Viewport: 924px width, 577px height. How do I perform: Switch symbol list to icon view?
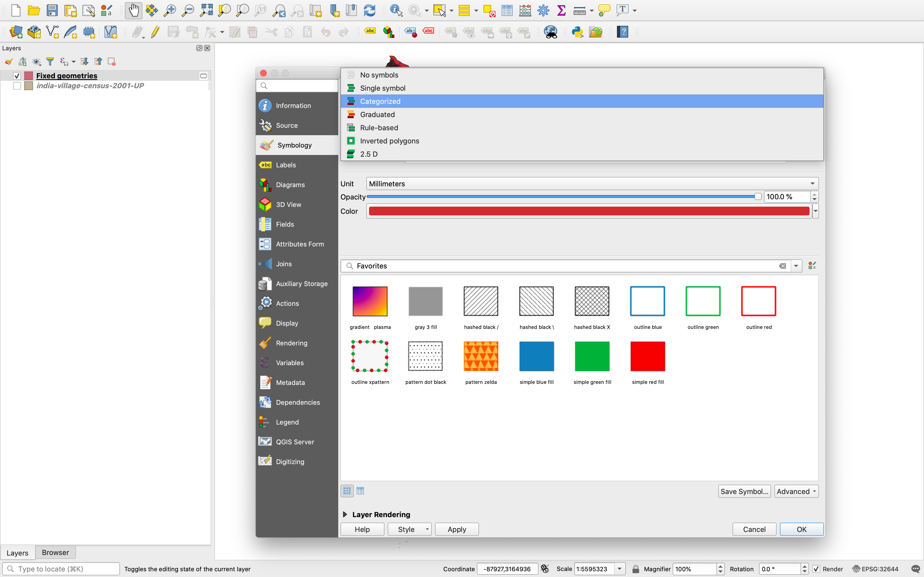347,491
